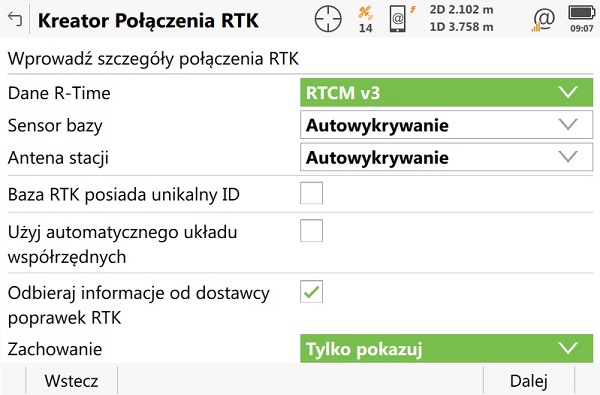Tap the clock time 09:07

[x=582, y=28]
